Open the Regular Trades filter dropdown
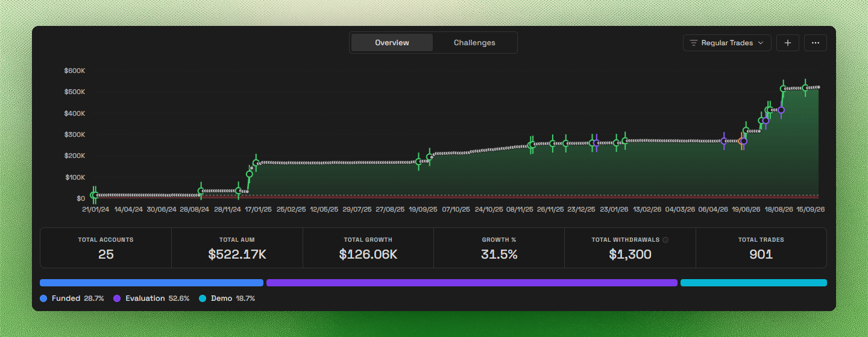 pos(727,43)
